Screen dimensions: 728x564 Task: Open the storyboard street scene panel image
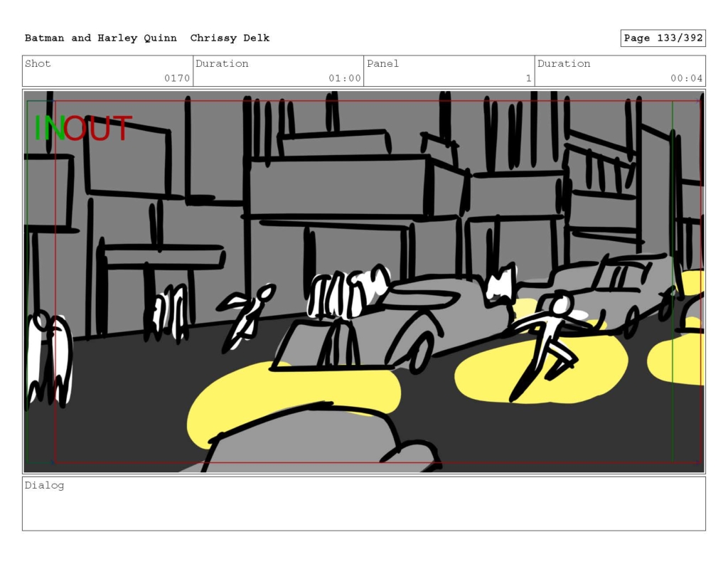(364, 282)
